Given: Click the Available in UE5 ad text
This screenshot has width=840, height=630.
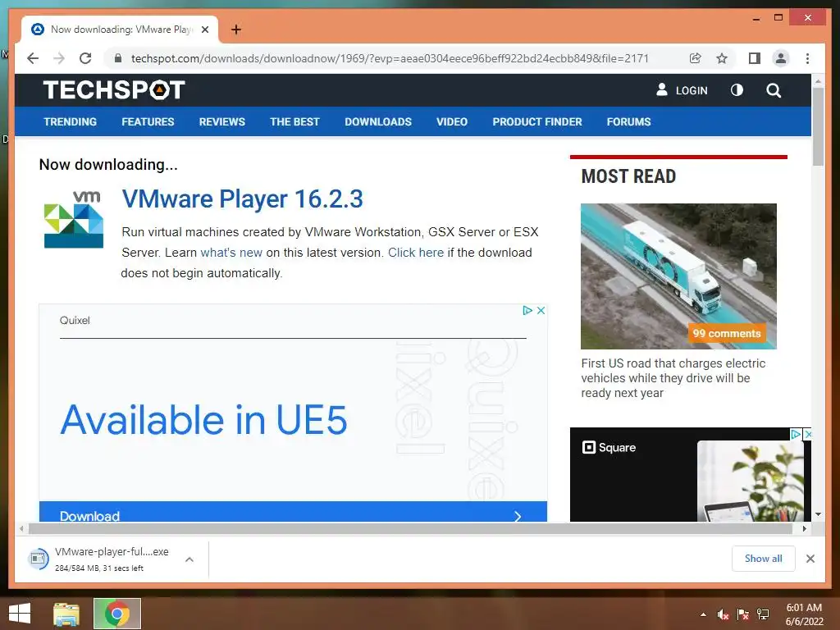Looking at the screenshot, I should [x=204, y=419].
